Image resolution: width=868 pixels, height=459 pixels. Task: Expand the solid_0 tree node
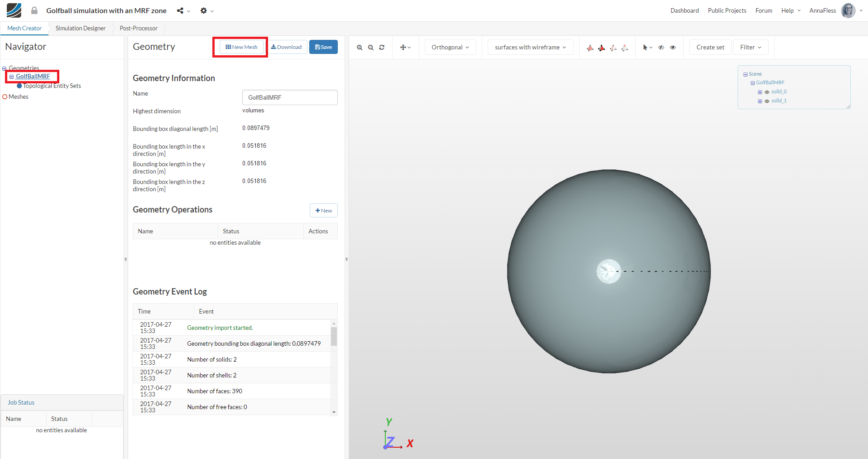760,92
